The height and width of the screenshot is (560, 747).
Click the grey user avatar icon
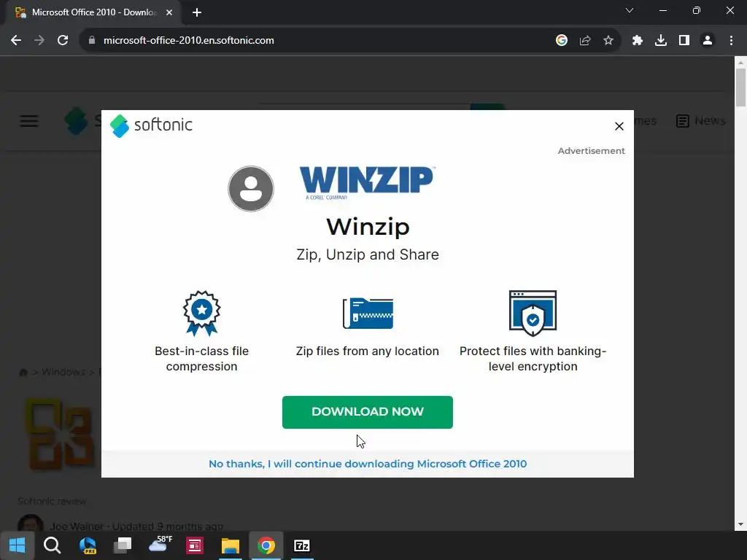tap(251, 189)
